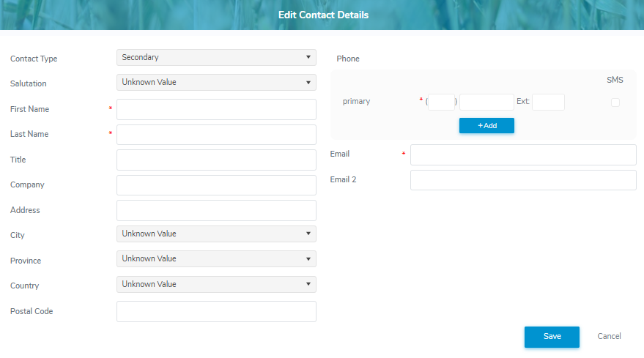This screenshot has height=358, width=644.
Task: Focus the phone Ext field
Action: [548, 102]
